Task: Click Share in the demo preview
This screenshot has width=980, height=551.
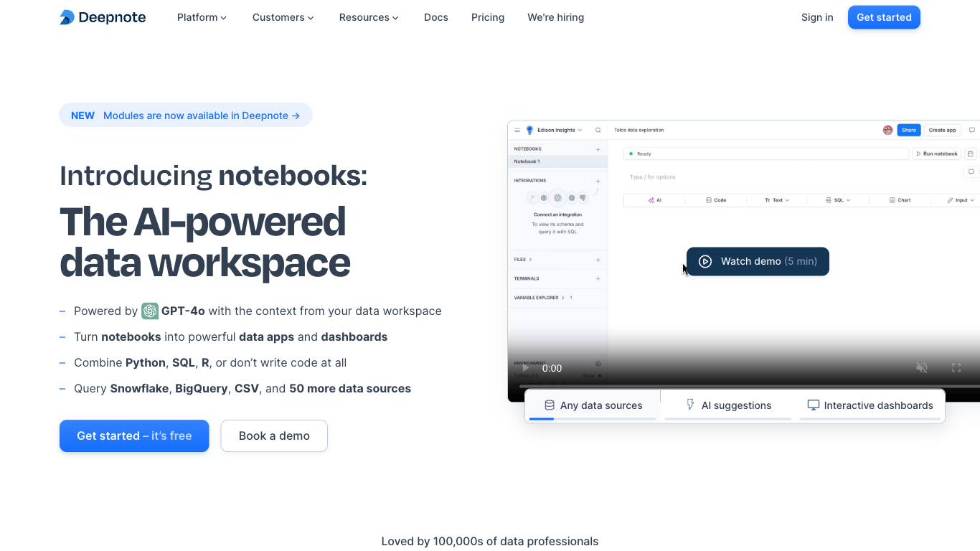Action: [909, 130]
